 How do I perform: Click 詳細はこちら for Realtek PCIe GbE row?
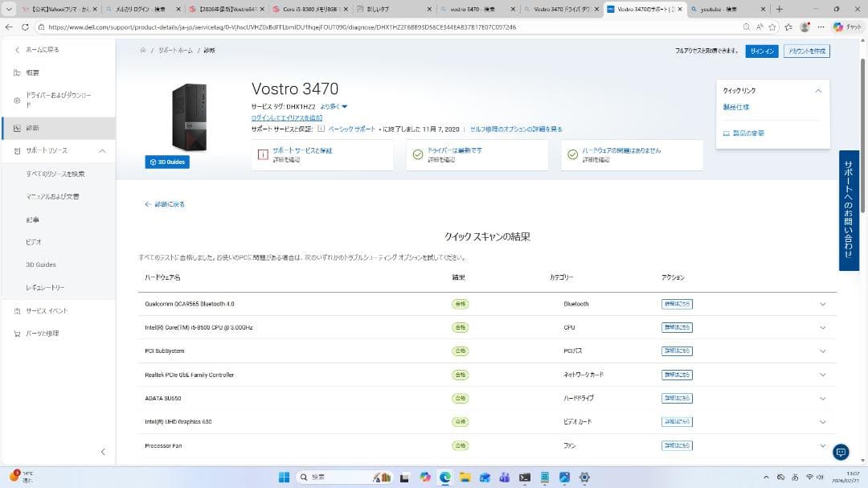pos(677,375)
